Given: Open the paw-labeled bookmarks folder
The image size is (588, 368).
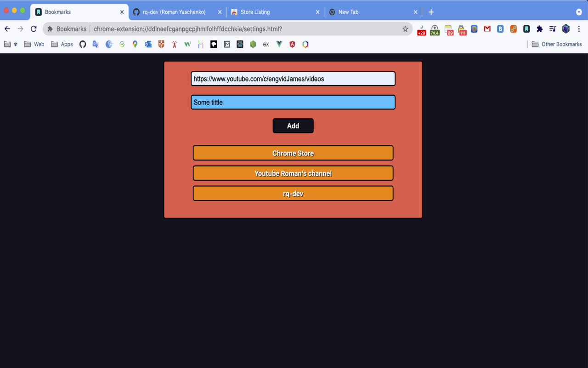Looking at the screenshot, I should (11, 44).
